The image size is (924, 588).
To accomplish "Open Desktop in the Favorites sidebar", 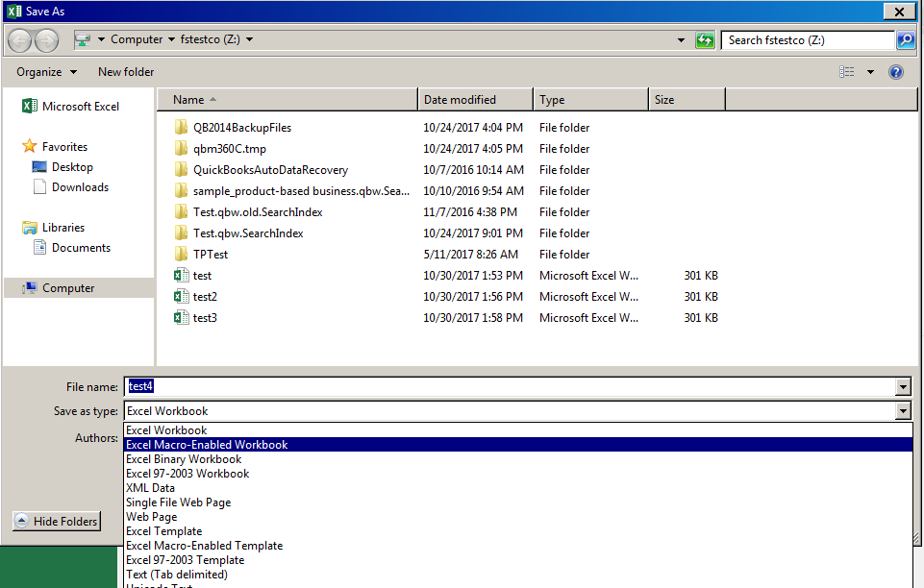I will (x=72, y=167).
